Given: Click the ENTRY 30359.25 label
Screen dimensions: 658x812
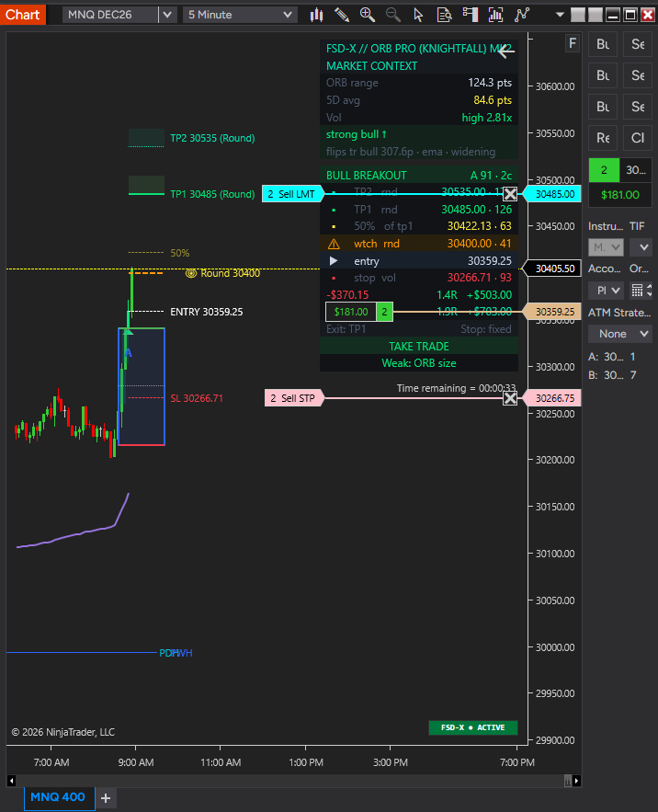Looking at the screenshot, I should 206,312.
